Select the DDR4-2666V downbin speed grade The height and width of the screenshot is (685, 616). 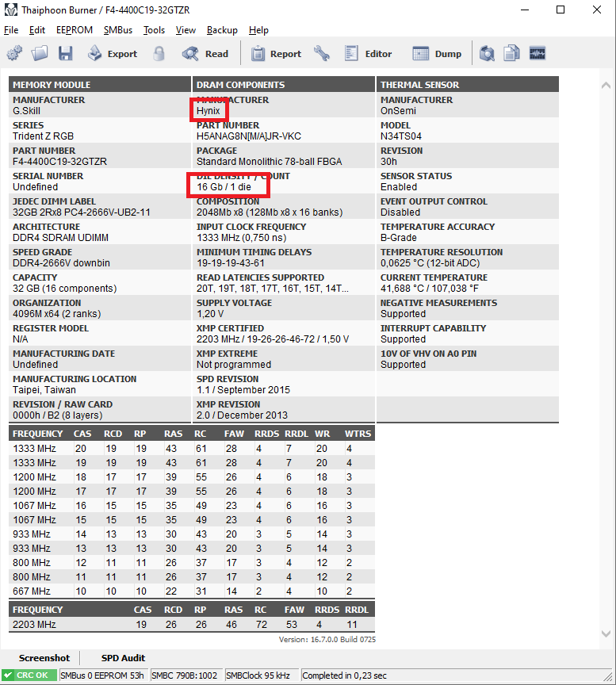(61, 263)
